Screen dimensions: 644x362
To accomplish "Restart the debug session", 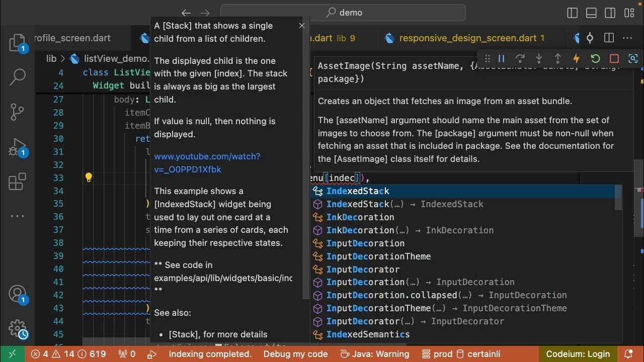I will [595, 59].
